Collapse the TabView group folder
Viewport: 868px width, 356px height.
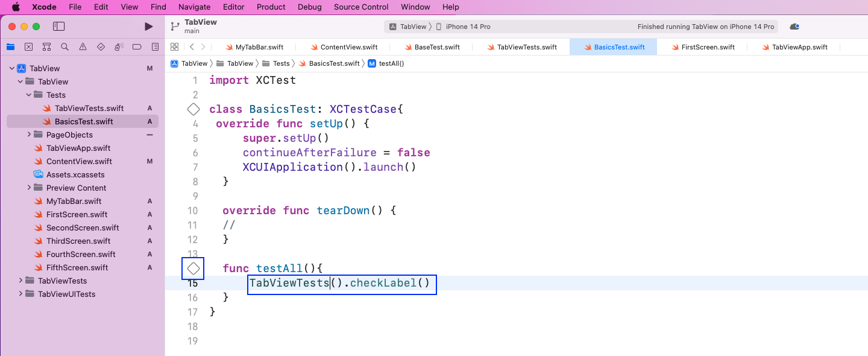(20, 81)
